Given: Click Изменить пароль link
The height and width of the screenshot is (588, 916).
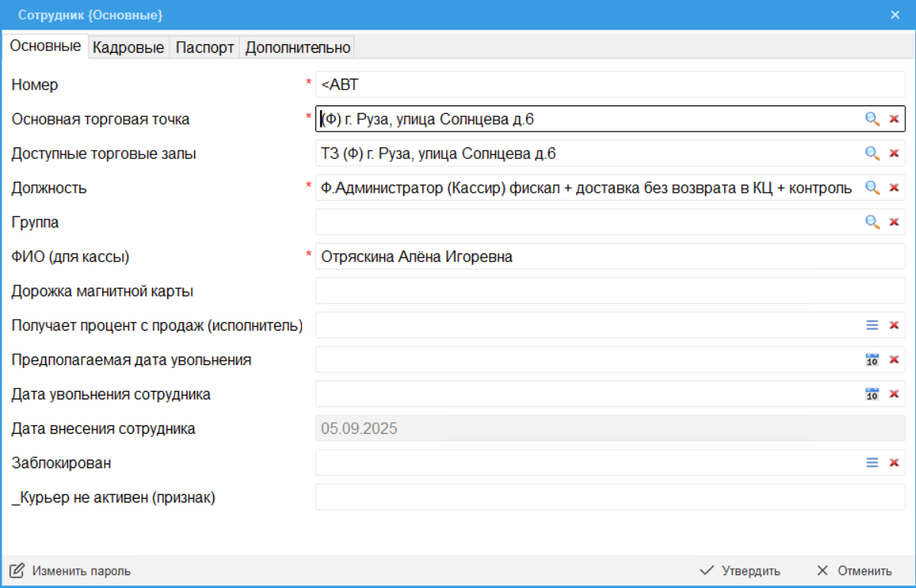Looking at the screenshot, I should coord(71,570).
